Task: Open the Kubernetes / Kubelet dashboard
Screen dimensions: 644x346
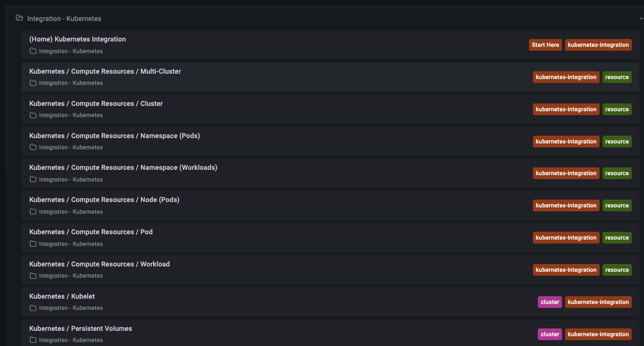Action: tap(62, 296)
